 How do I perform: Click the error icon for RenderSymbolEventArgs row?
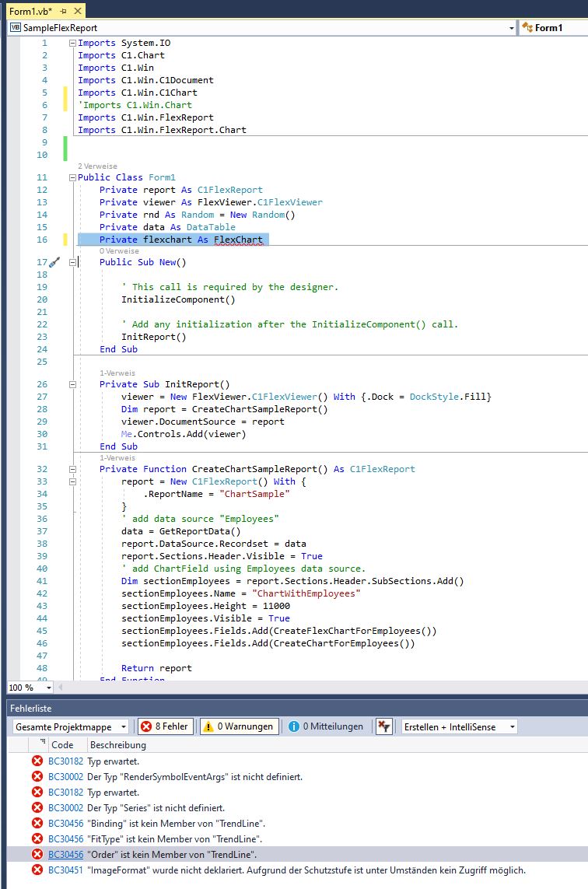(37, 776)
